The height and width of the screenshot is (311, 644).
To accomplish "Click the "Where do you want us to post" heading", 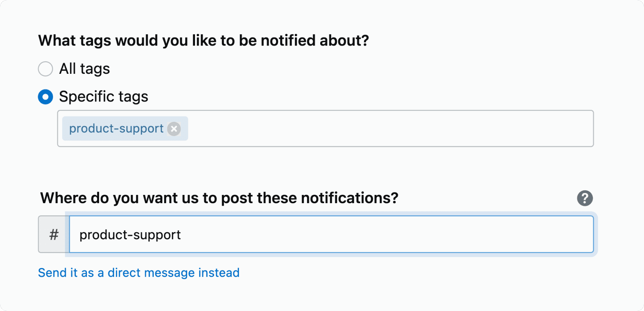I will click(219, 198).
